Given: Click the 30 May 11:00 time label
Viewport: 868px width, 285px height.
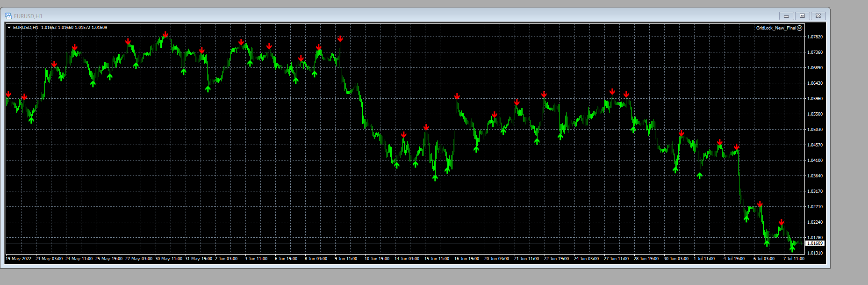Looking at the screenshot, I should (x=169, y=259).
